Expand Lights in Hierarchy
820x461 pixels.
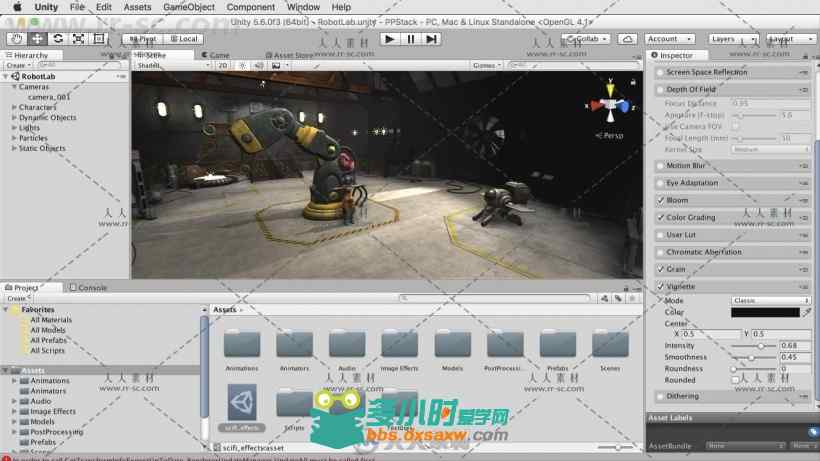(14, 128)
